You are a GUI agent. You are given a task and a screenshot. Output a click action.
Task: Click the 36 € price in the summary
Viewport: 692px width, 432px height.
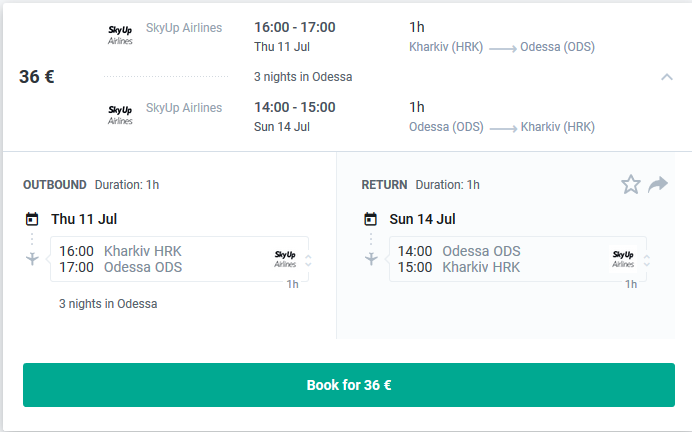point(37,77)
